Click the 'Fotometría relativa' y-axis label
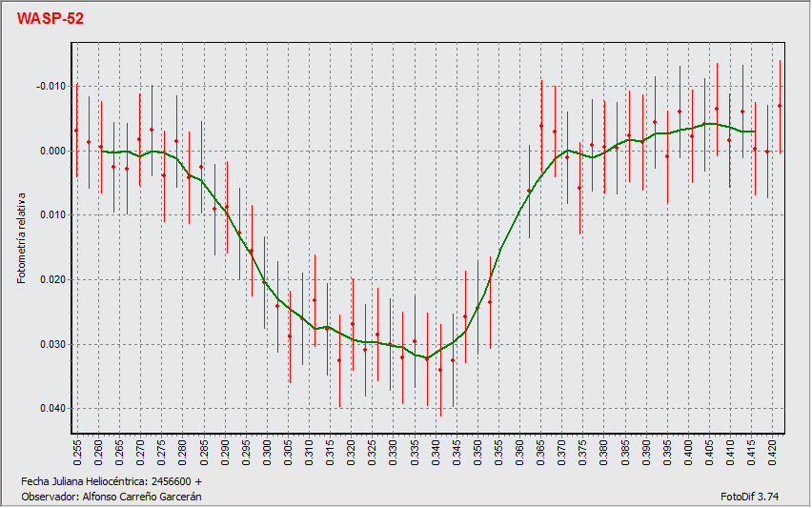Image resolution: width=812 pixels, height=508 pixels. pos(22,234)
